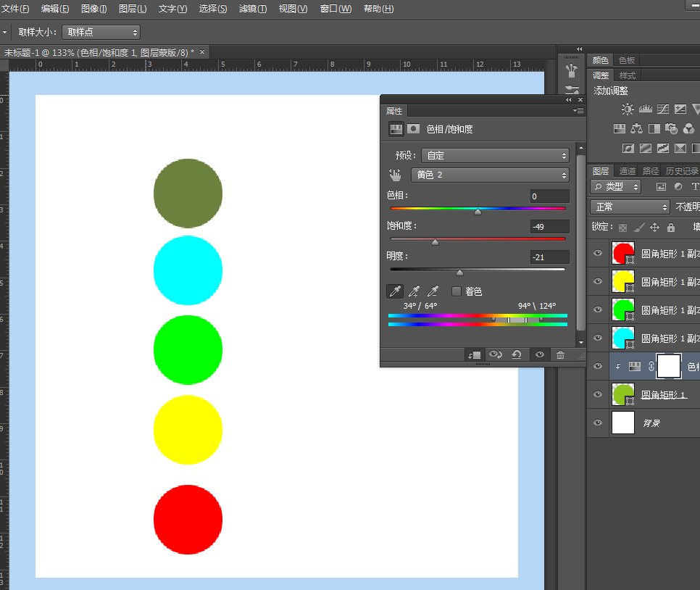Click the on-image adjustment hand tool
Screen dimensions: 700x590
pyautogui.click(x=395, y=175)
